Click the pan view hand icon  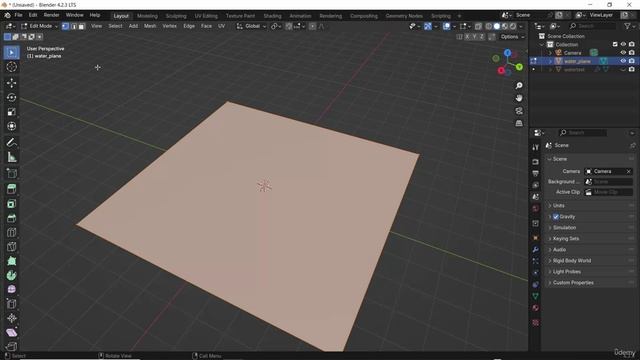[519, 98]
